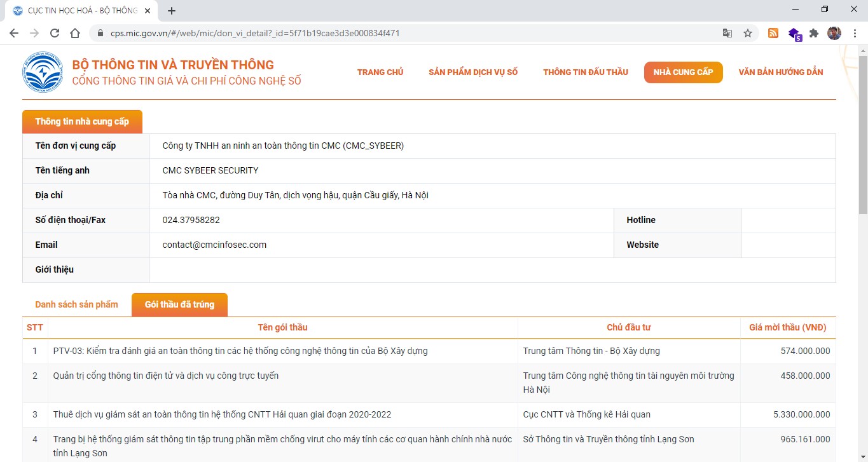Image resolution: width=868 pixels, height=462 pixels.
Task: Open the Chrome profile avatar
Action: pyautogui.click(x=834, y=33)
